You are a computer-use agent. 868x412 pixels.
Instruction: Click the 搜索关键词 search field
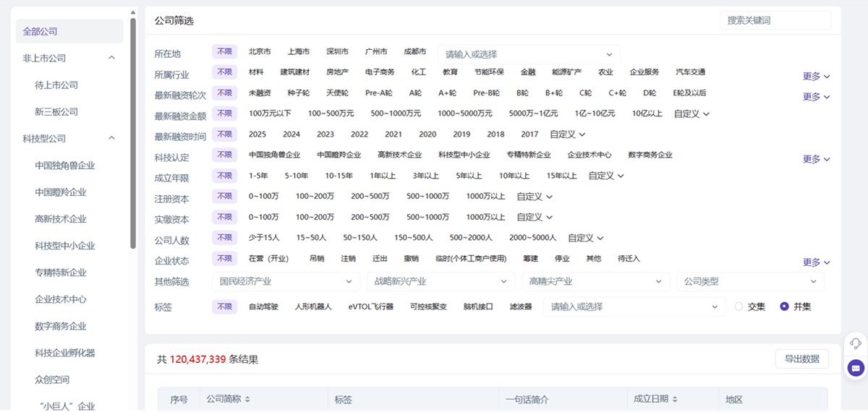click(775, 20)
